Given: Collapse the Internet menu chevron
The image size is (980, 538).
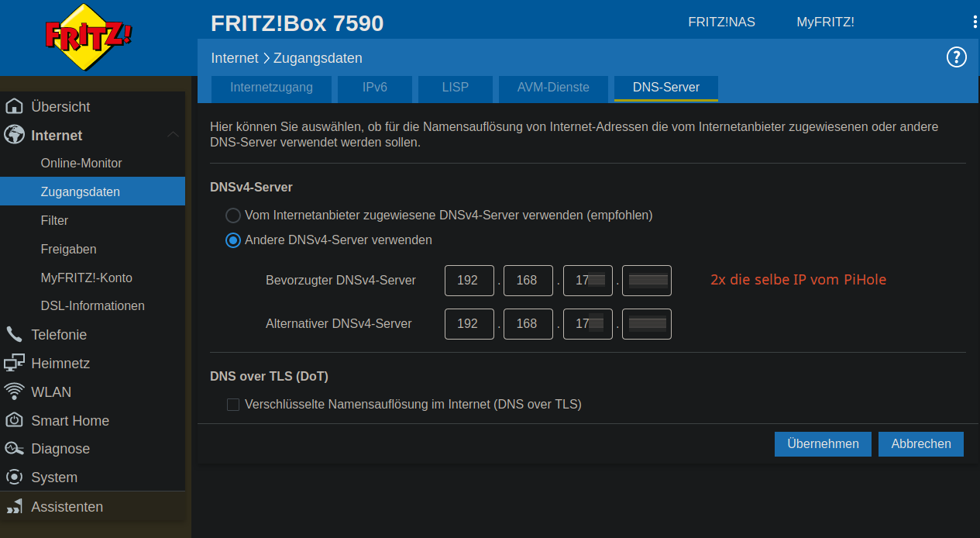Looking at the screenshot, I should [173, 135].
